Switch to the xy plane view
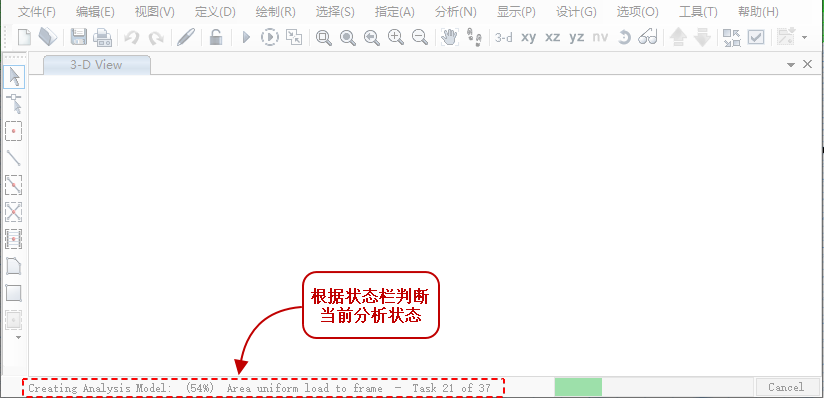Image resolution: width=824 pixels, height=398 pixels. tap(528, 37)
